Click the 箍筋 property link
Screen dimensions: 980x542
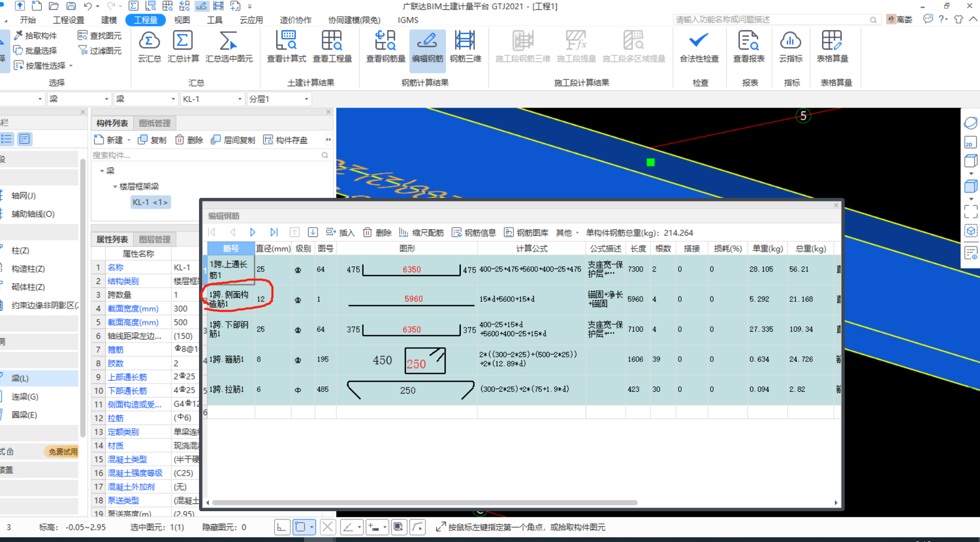[x=115, y=349]
